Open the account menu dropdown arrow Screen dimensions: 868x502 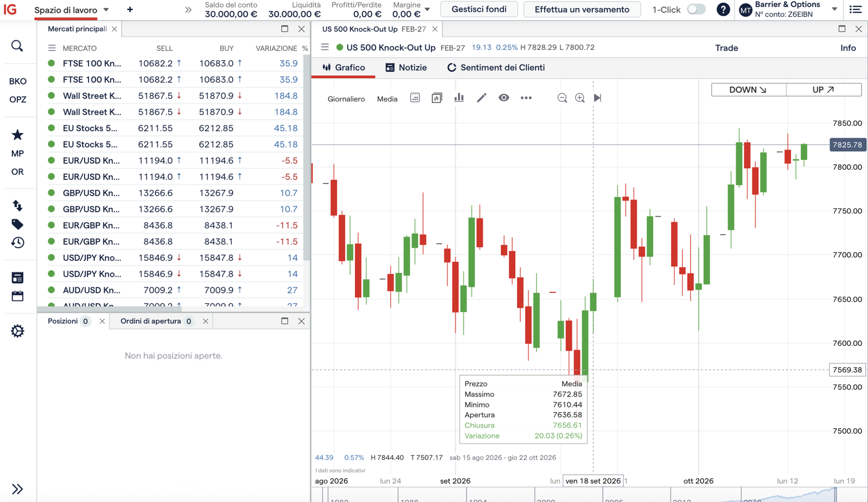point(834,9)
